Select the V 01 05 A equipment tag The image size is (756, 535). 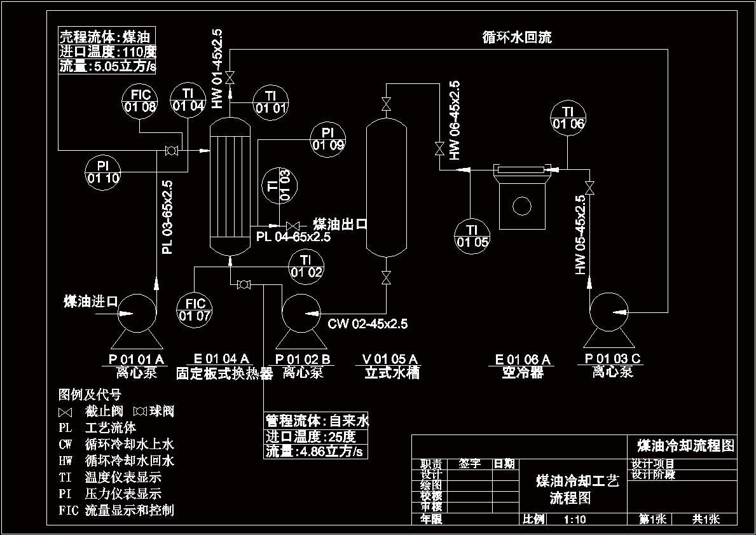pos(390,359)
